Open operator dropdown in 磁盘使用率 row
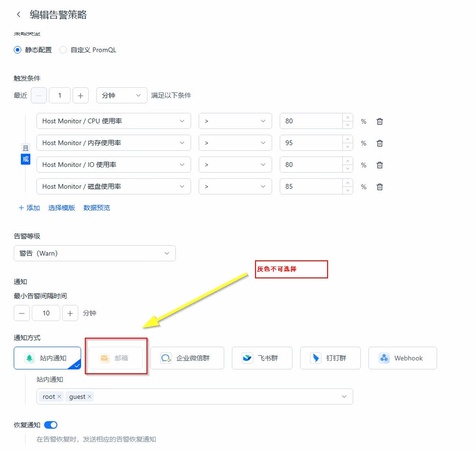This screenshot has width=476, height=451. [235, 186]
